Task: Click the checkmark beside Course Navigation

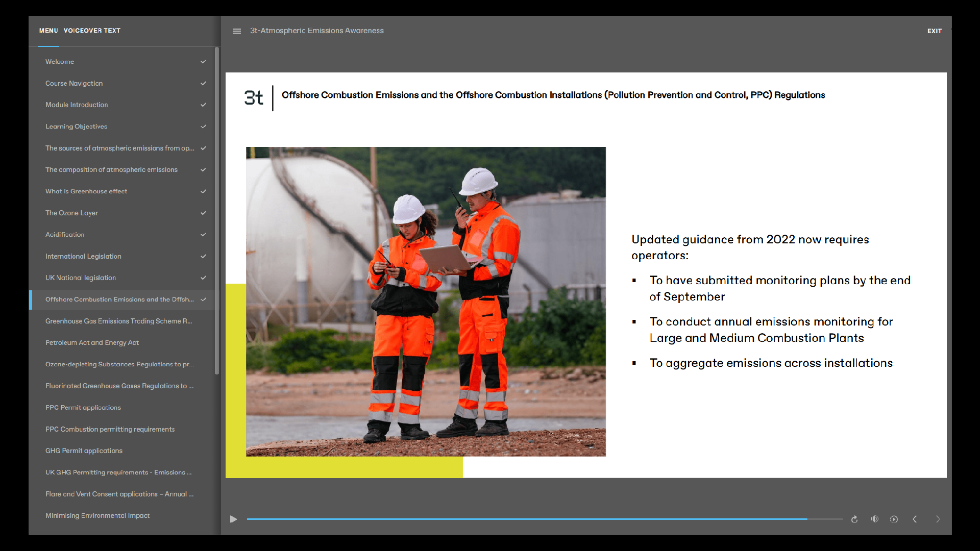Action: 203,83
